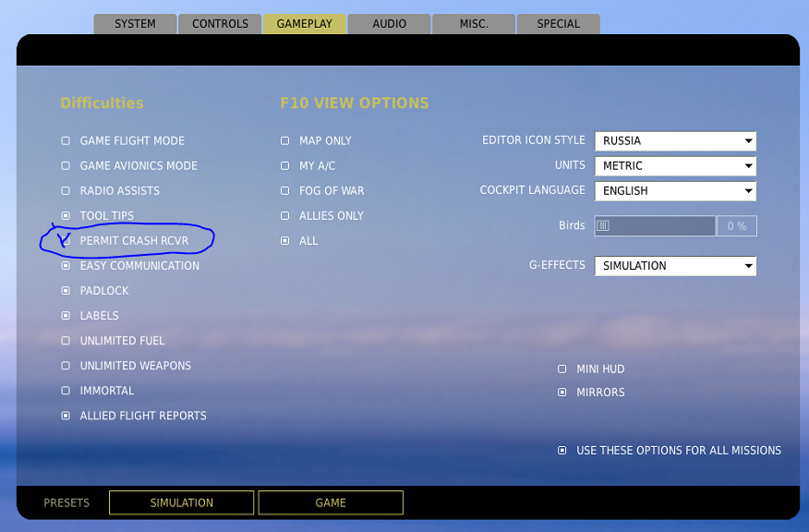Select the ALL F10 view option
The height and width of the screenshot is (532, 809).
(284, 240)
